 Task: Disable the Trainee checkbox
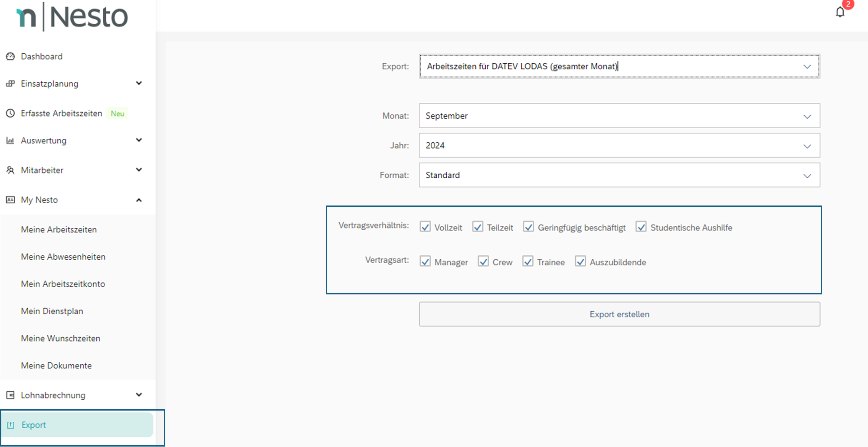pos(527,262)
